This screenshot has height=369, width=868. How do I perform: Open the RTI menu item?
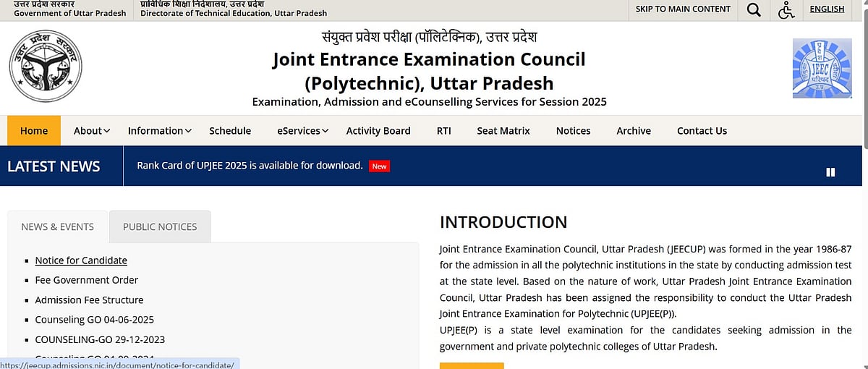[x=443, y=131]
